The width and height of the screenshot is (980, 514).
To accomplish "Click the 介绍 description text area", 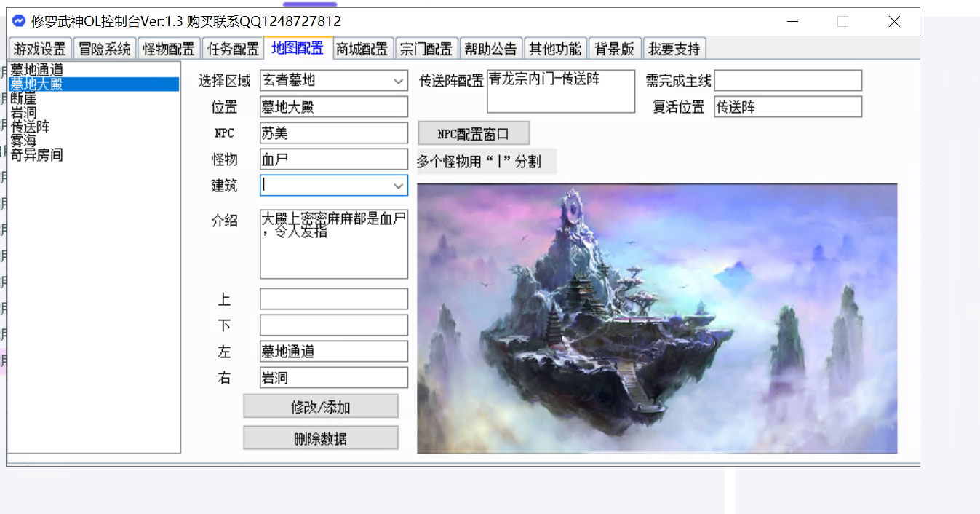I will tap(333, 245).
